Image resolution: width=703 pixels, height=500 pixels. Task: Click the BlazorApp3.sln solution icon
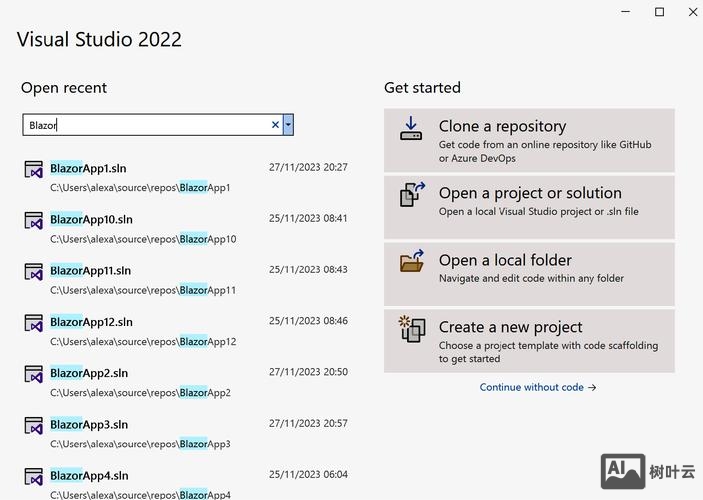[34, 426]
